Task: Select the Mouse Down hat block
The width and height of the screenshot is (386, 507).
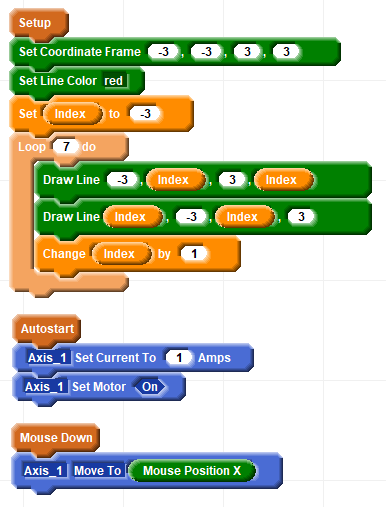Action: [56, 438]
